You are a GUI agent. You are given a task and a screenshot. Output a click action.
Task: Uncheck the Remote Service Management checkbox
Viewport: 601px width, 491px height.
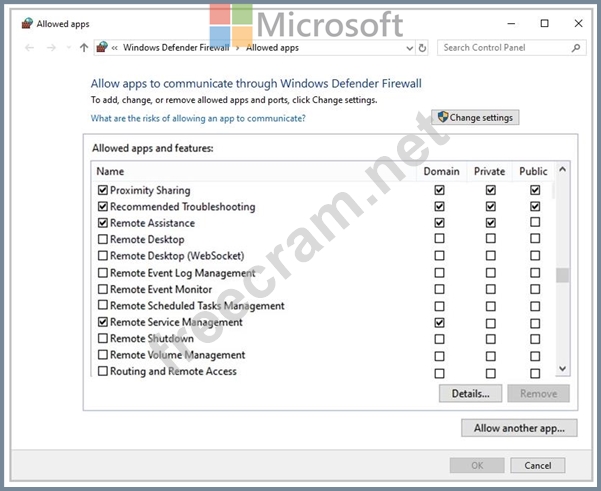click(103, 323)
